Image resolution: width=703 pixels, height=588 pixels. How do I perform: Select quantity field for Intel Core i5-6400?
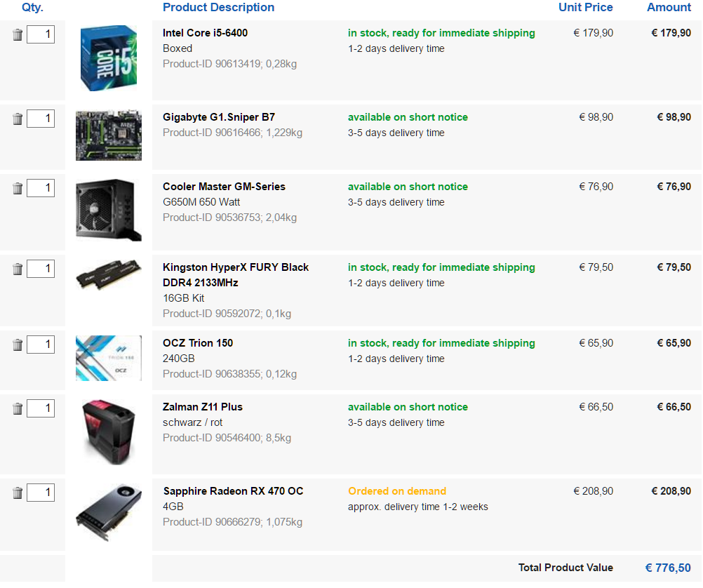[41, 34]
